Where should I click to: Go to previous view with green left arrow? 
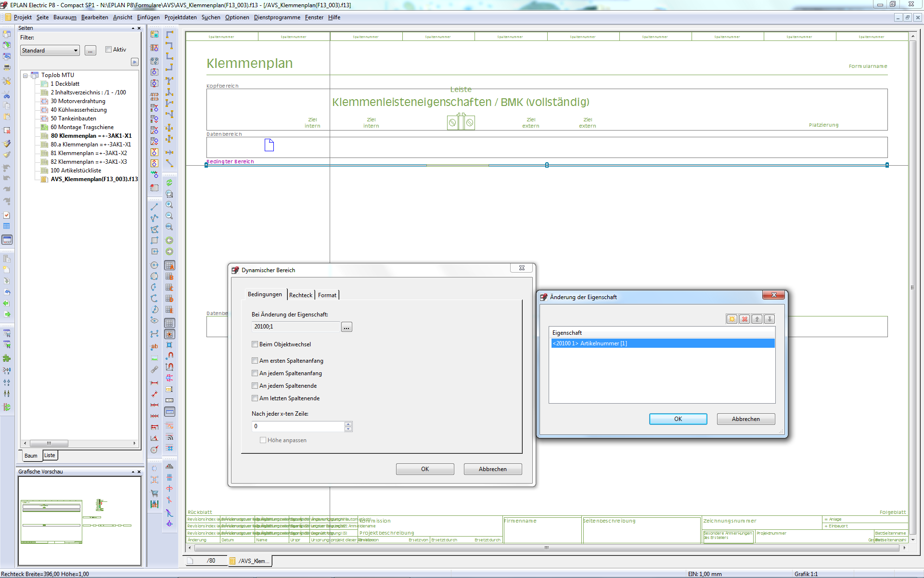tap(169, 240)
